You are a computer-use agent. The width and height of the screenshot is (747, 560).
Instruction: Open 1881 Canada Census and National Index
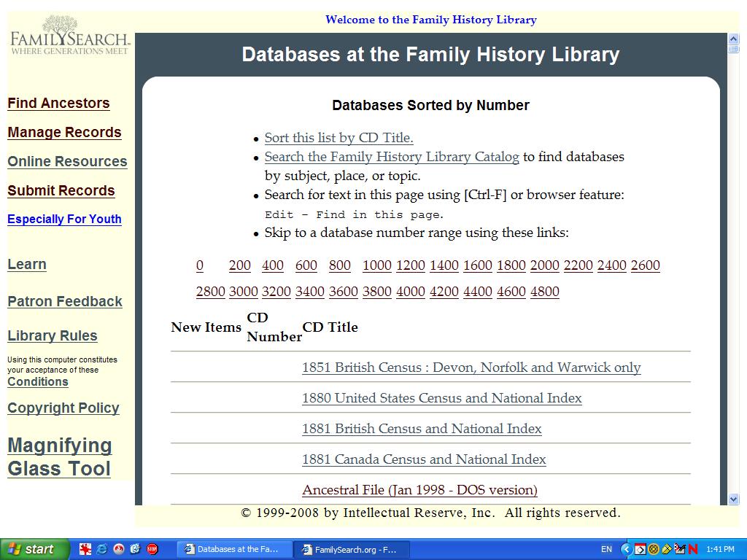click(x=424, y=459)
